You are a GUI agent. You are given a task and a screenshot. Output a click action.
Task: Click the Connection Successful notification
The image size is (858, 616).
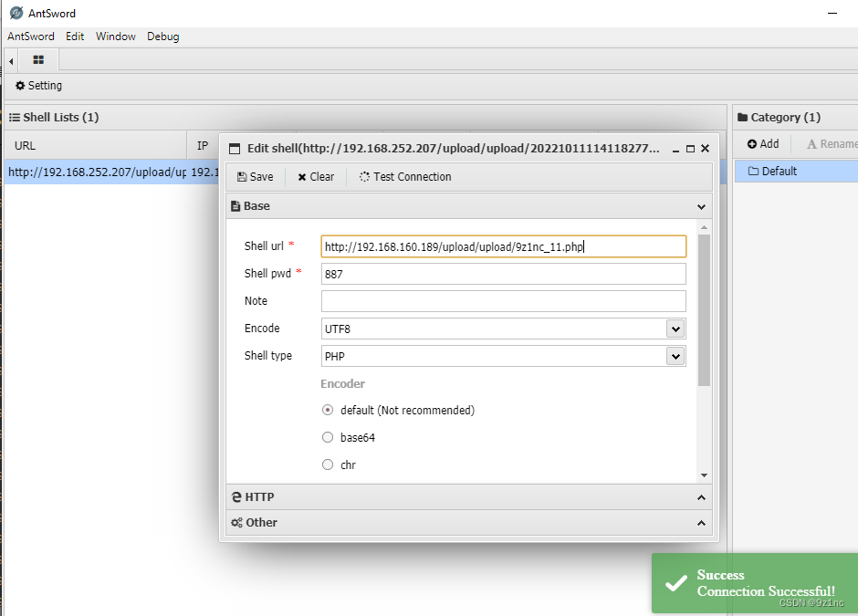(755, 583)
